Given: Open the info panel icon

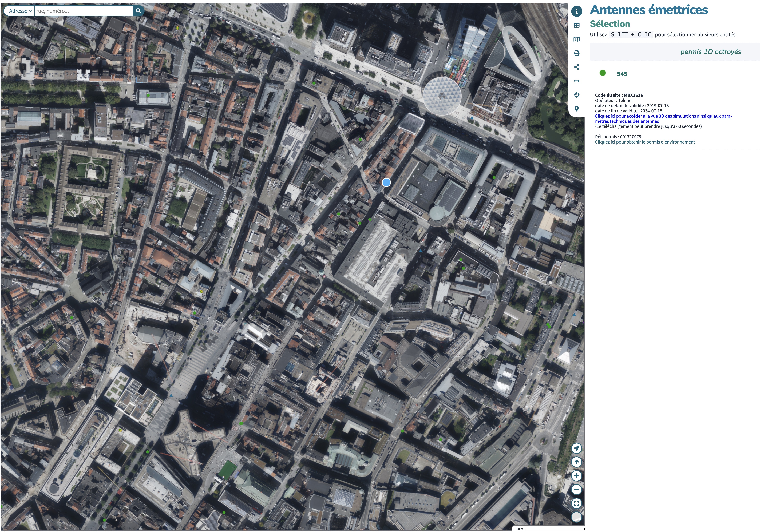Looking at the screenshot, I should click(x=577, y=11).
